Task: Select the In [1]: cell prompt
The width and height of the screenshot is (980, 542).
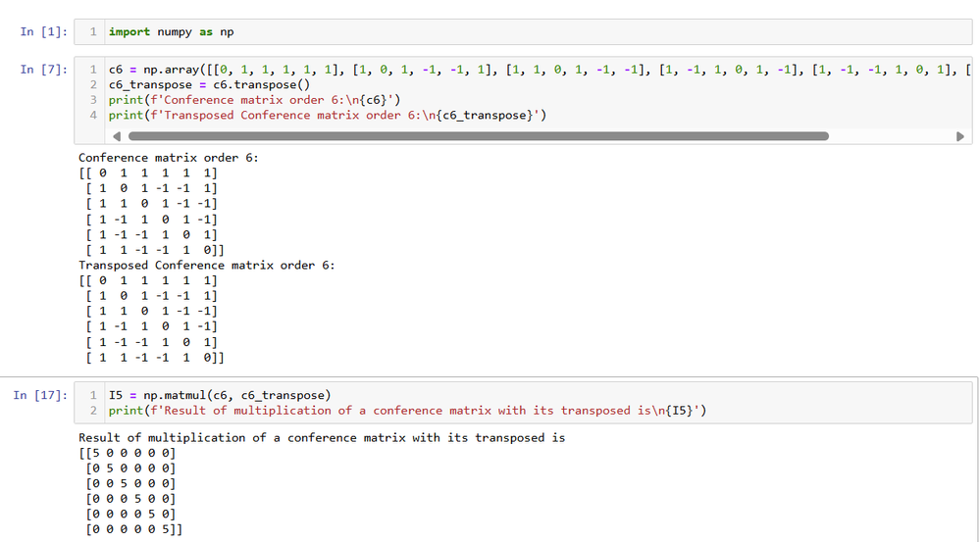Action: tap(44, 31)
